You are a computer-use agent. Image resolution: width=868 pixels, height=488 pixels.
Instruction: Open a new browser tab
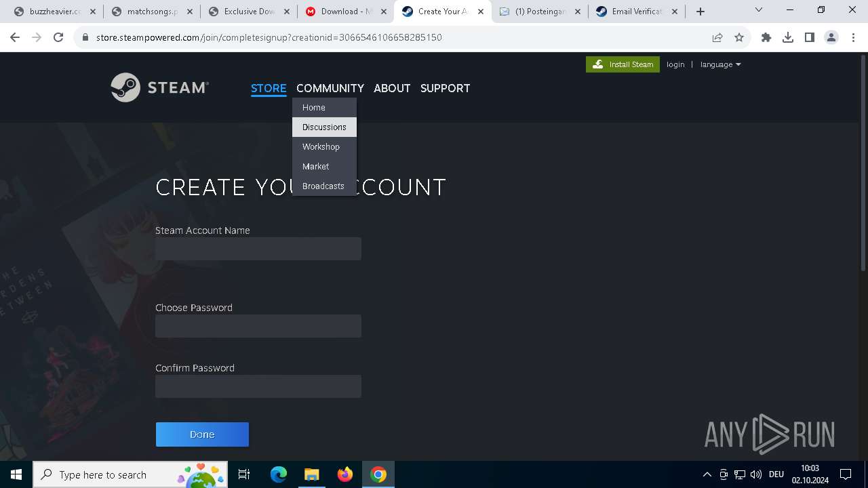pos(701,12)
